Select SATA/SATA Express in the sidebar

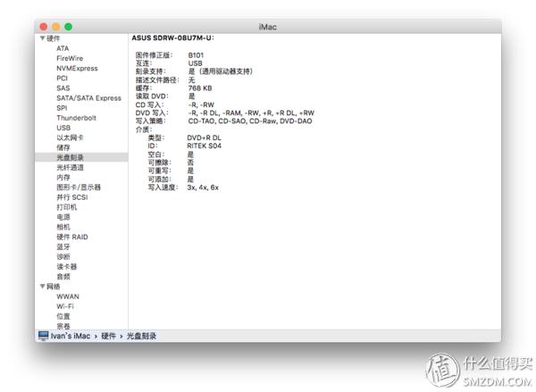[88, 98]
